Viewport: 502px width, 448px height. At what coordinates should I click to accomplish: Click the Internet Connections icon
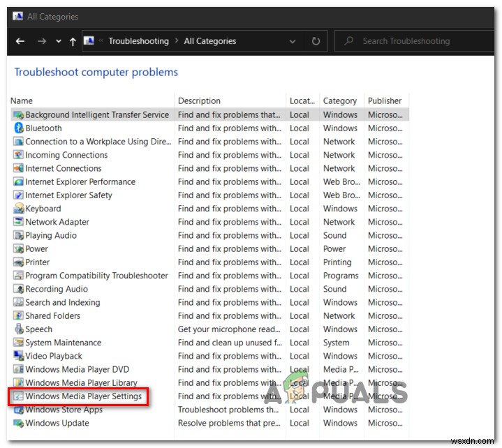(19, 168)
